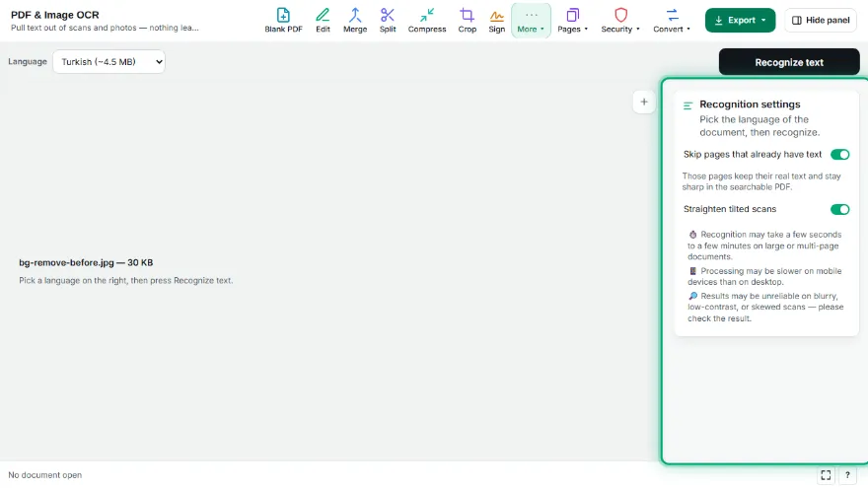
Task: Click the 'Pick a language on the right' hint
Action: point(125,281)
